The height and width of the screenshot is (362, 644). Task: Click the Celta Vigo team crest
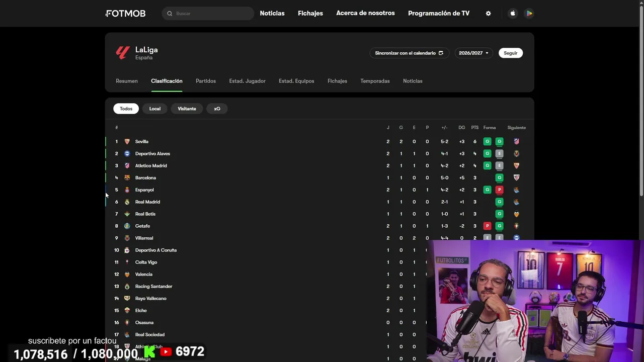127,262
